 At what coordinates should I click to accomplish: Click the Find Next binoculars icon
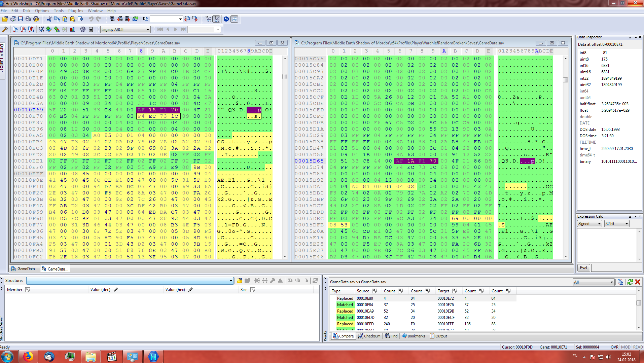[128, 19]
